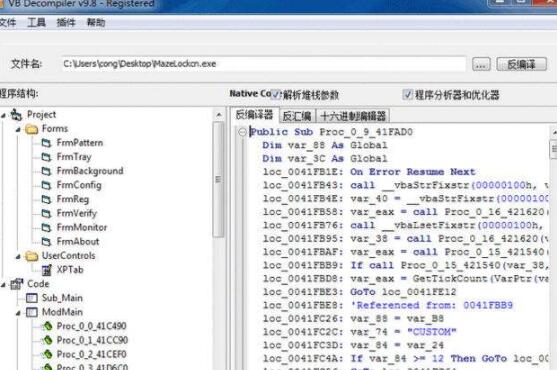Viewport: 557px width, 370px height.
Task: Select FrmPattern in the tree
Action: [80, 143]
